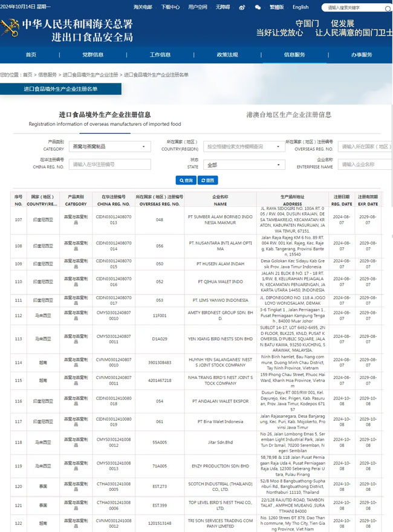393x532 pixels.
Task: Click the English language link
Action: pos(300,7)
